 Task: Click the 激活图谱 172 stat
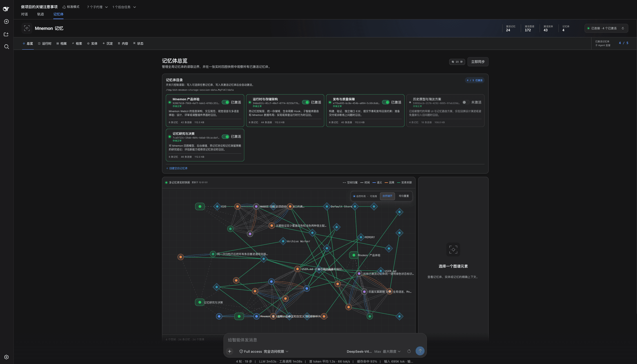click(529, 28)
